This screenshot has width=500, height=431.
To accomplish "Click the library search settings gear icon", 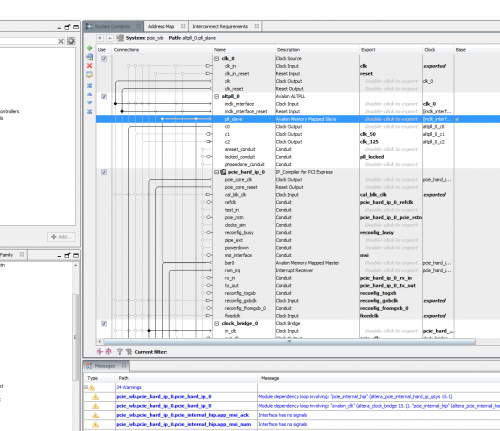I will (71, 41).
